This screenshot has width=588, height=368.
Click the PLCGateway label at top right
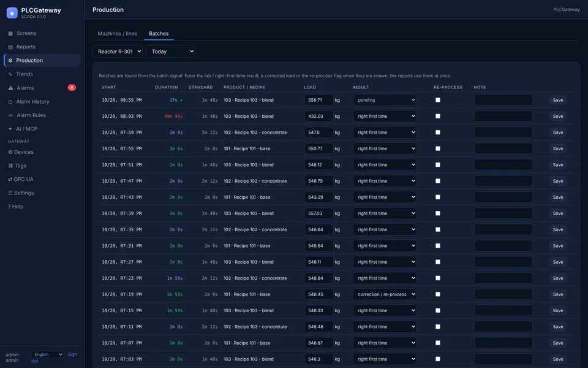[566, 9]
